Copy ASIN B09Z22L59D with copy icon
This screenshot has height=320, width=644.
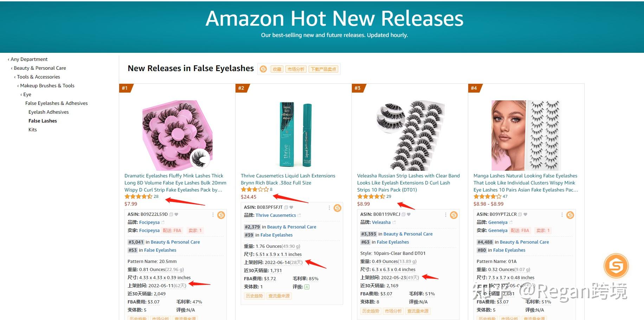(x=171, y=214)
